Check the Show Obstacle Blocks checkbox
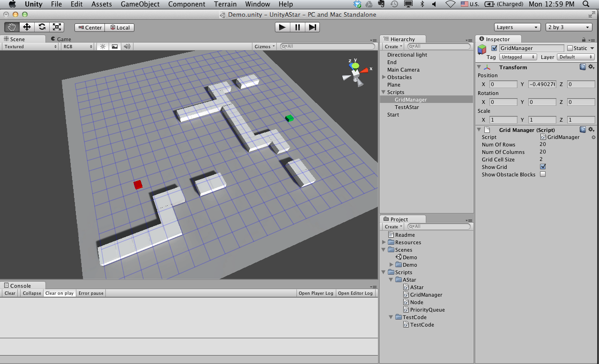Viewport: 599px width, 364px height. click(x=543, y=174)
